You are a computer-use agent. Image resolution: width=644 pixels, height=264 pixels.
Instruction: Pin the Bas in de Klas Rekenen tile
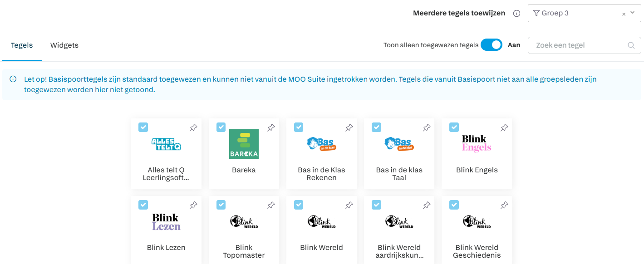(349, 128)
